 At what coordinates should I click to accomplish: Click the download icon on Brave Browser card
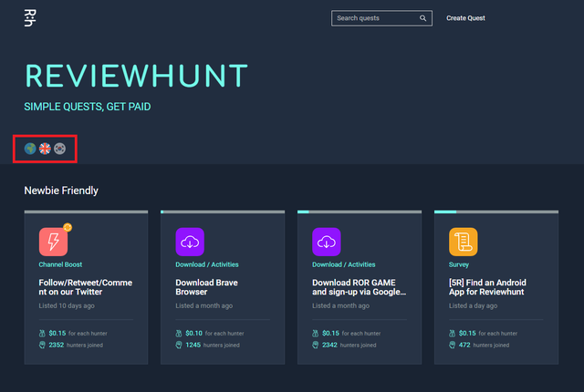pyautogui.click(x=190, y=242)
